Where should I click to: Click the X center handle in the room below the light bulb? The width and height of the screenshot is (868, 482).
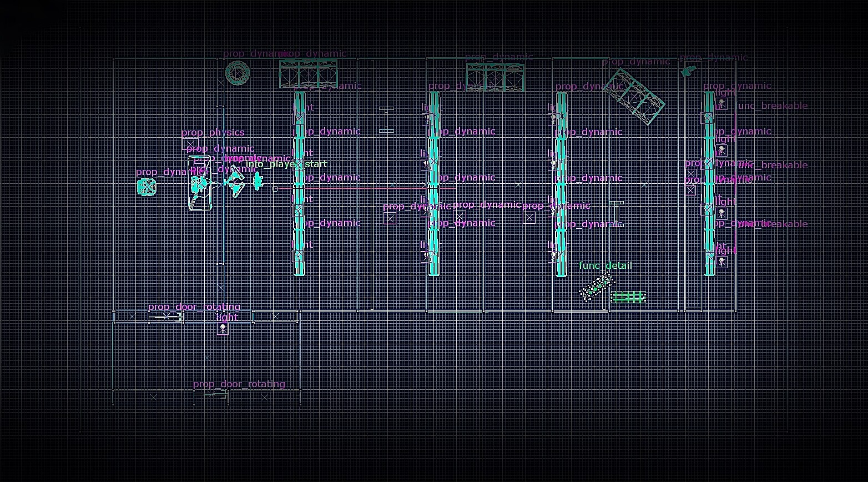coord(208,358)
